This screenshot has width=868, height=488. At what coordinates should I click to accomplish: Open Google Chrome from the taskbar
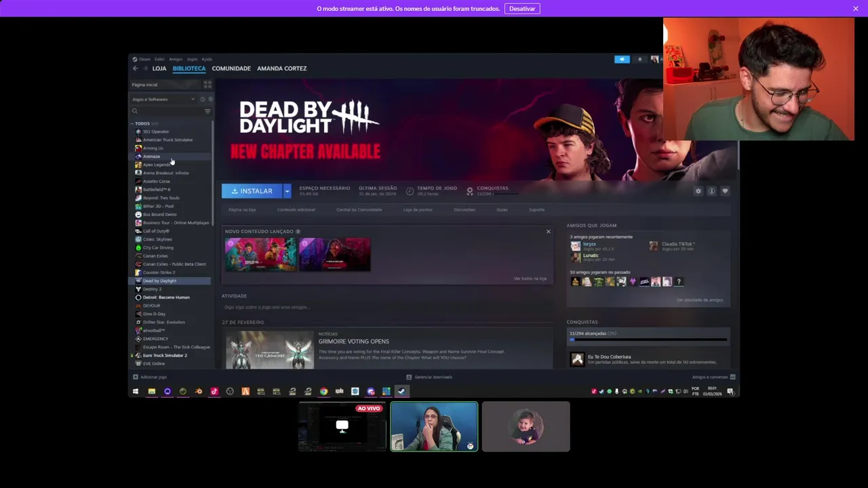pyautogui.click(x=323, y=391)
